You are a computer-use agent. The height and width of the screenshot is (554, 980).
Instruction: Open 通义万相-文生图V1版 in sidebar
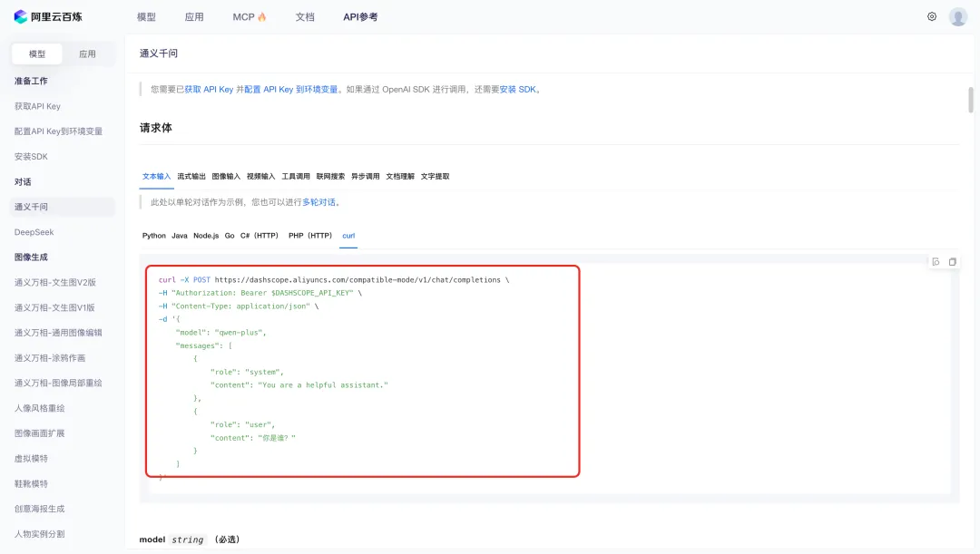click(x=54, y=307)
